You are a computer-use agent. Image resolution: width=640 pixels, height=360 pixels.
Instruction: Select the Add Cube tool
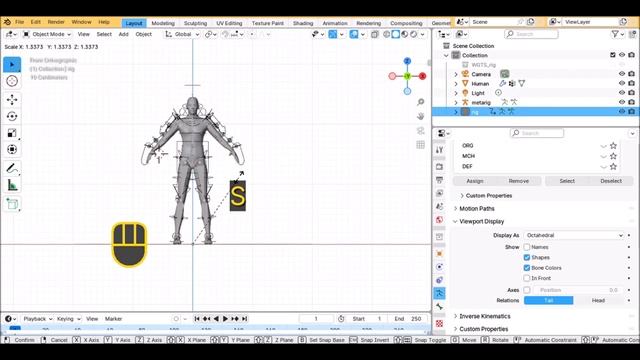tap(12, 204)
